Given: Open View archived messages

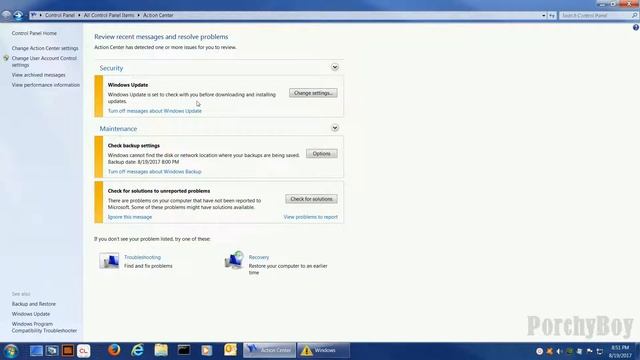Looking at the screenshot, I should (x=38, y=75).
